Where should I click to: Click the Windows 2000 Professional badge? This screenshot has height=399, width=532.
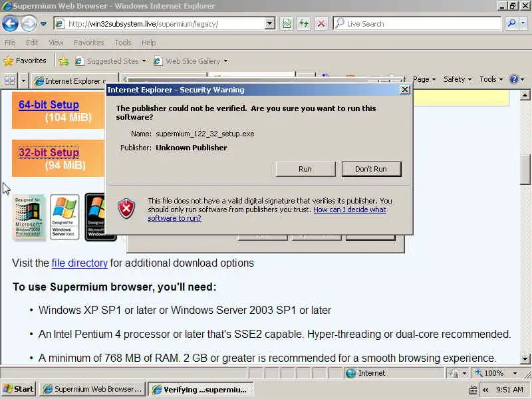click(29, 217)
